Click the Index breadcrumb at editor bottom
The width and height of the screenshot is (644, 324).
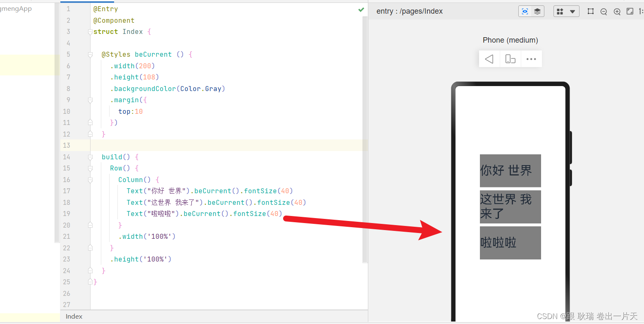tap(74, 316)
